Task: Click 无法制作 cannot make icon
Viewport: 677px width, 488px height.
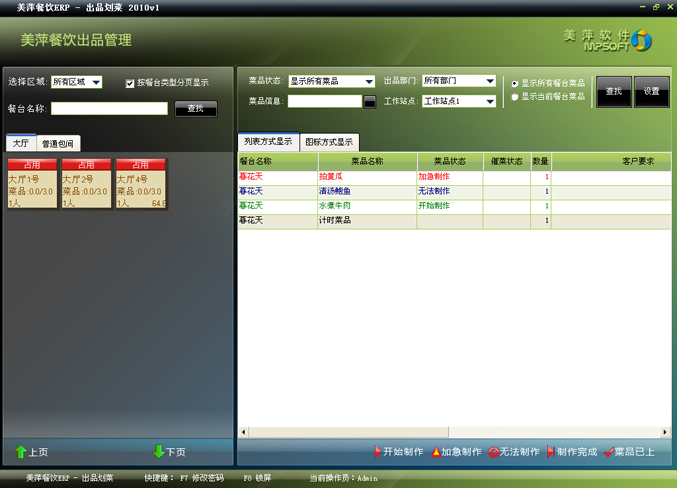Action: [494, 452]
